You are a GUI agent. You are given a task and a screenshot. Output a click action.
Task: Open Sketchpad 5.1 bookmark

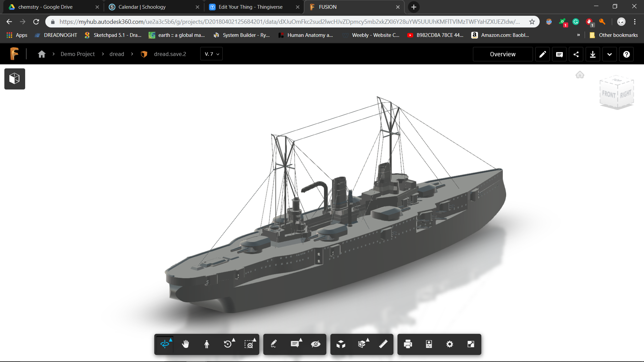coord(113,35)
